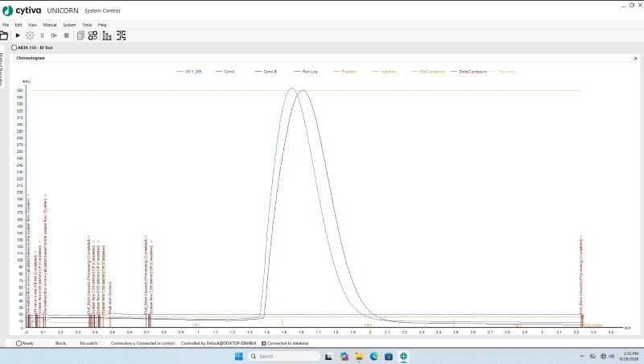Viewport: 644px width, 364px height.
Task: Click the Windows taskbar Search box
Action: click(x=284, y=356)
